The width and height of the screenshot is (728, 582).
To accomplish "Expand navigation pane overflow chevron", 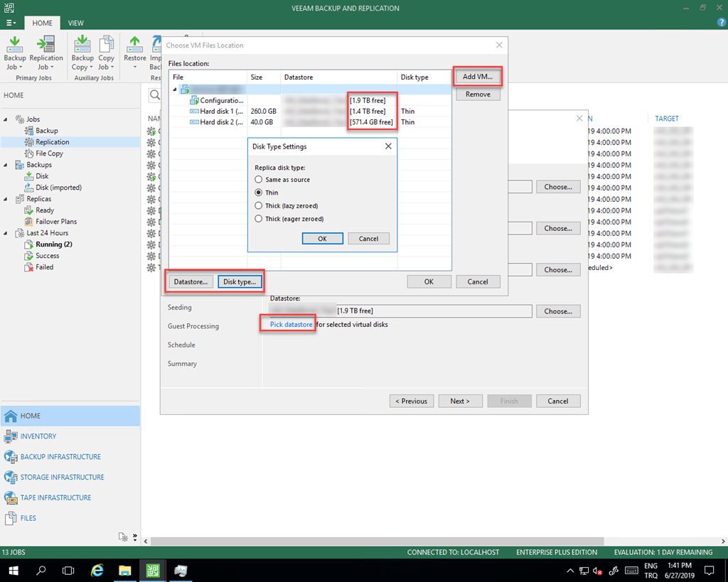I will coord(135,537).
